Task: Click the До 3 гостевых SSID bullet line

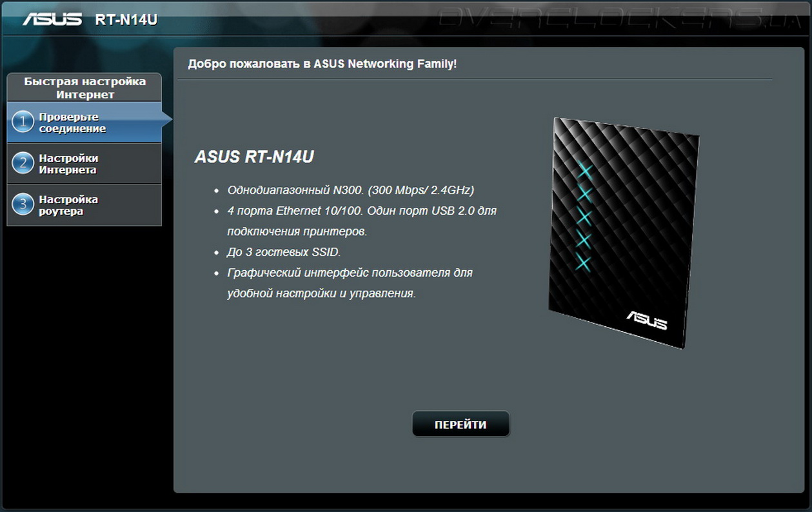Action: point(284,252)
